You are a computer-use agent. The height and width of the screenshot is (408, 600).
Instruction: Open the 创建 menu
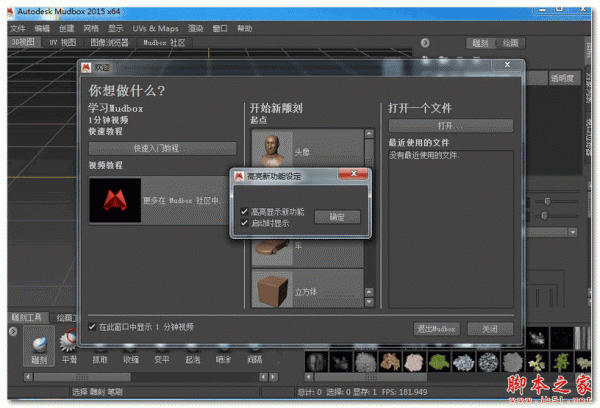67,29
